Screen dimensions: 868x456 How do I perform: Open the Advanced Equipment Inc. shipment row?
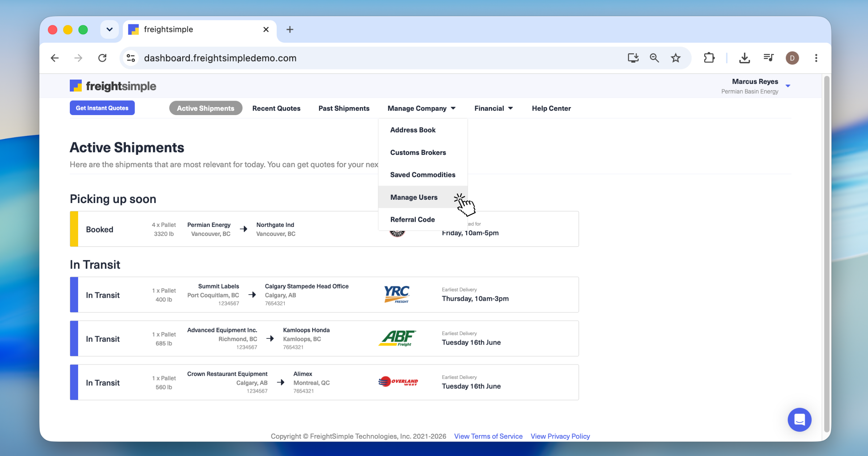[x=324, y=338]
